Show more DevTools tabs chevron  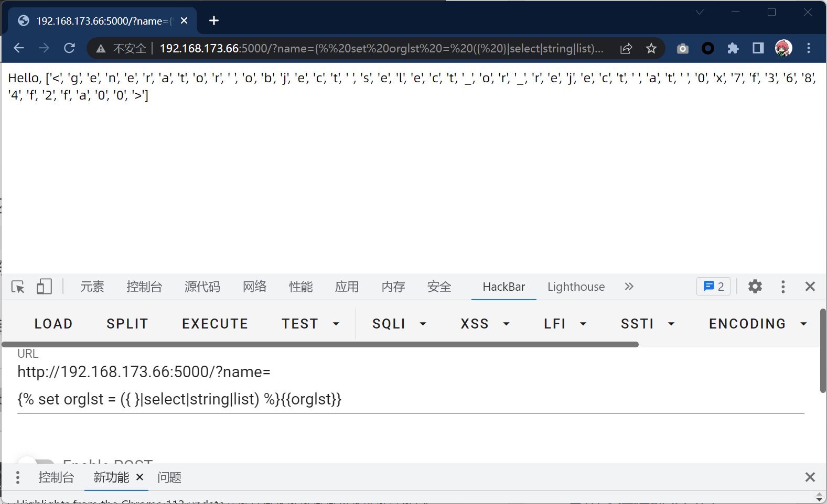(x=629, y=287)
